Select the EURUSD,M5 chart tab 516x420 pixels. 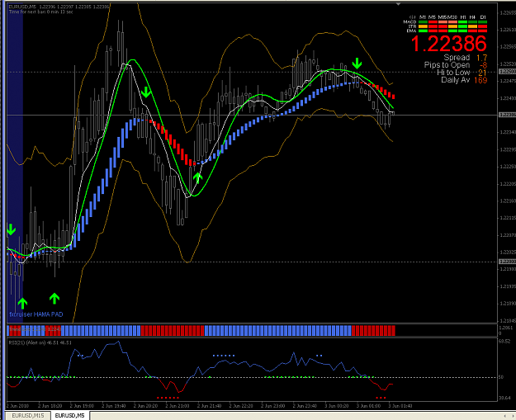point(70,416)
